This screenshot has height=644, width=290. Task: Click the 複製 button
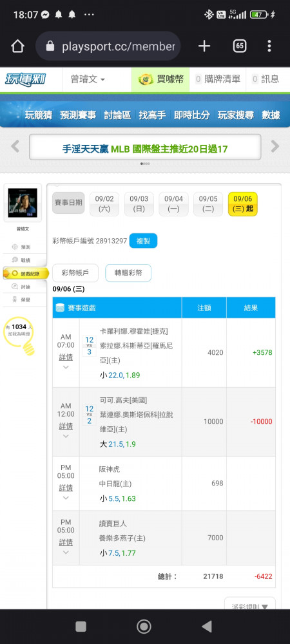pyautogui.click(x=143, y=241)
